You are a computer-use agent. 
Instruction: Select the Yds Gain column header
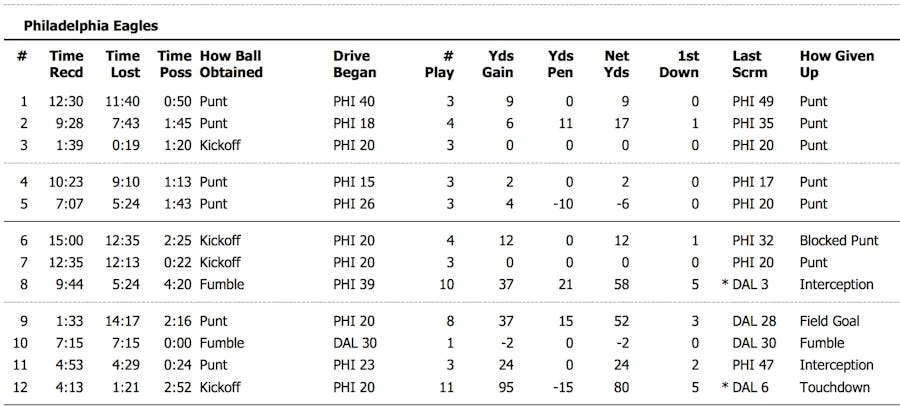(x=498, y=64)
